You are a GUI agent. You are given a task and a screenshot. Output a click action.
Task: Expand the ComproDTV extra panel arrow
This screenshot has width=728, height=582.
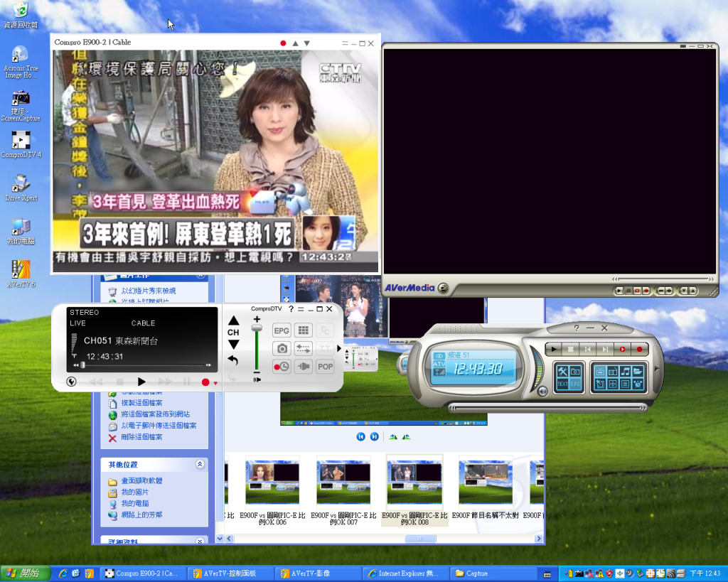click(x=339, y=348)
